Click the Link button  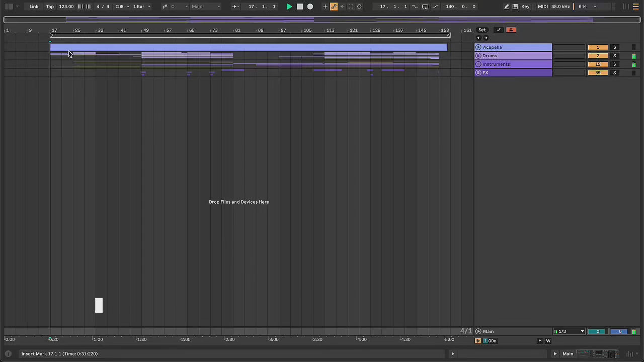(x=34, y=7)
